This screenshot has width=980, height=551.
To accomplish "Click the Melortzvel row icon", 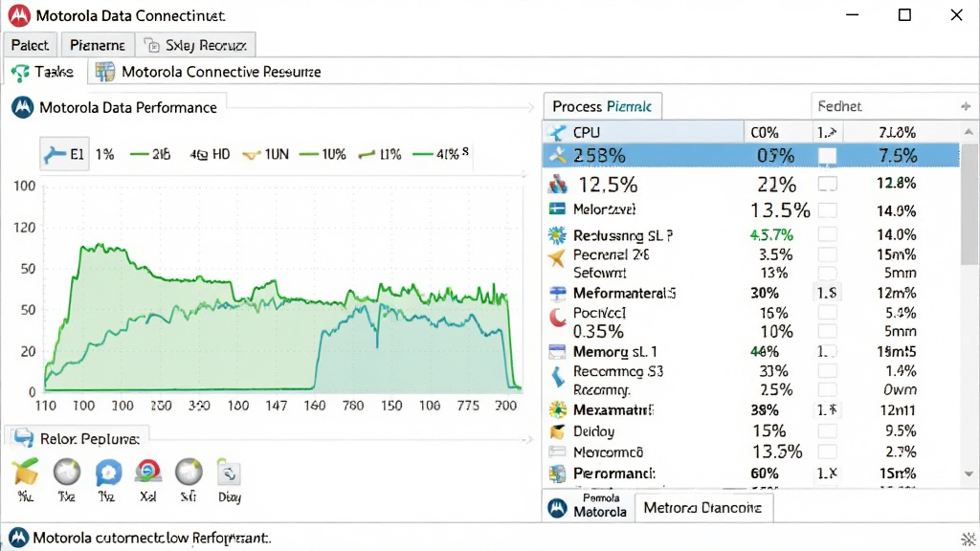I will pos(557,209).
